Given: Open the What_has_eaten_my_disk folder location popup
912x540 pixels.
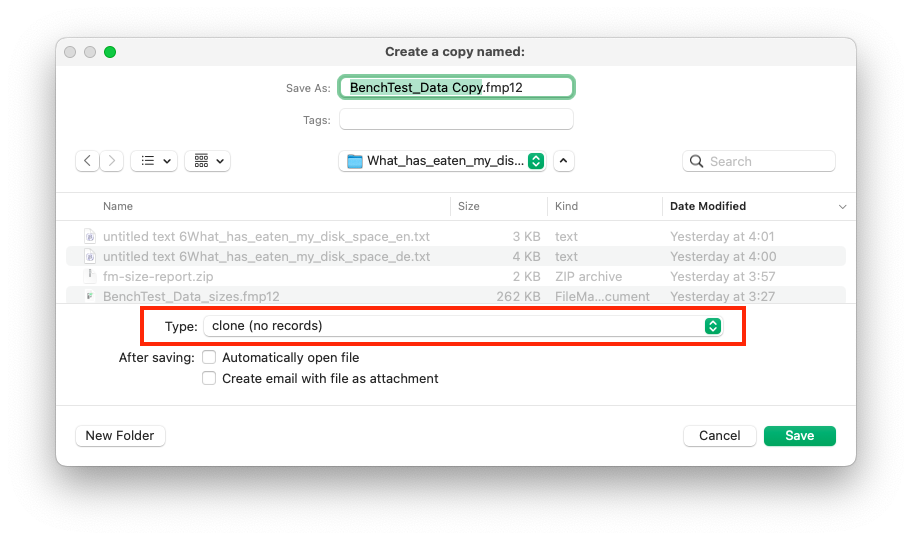Looking at the screenshot, I should [x=443, y=161].
